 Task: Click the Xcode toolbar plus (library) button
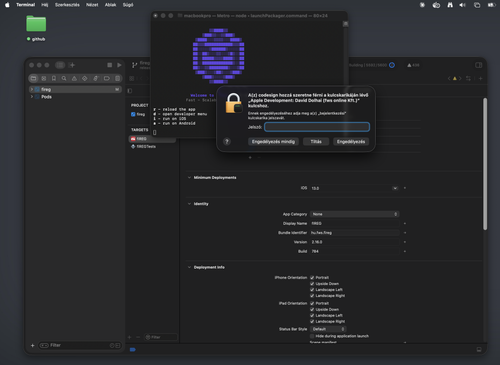(72, 65)
